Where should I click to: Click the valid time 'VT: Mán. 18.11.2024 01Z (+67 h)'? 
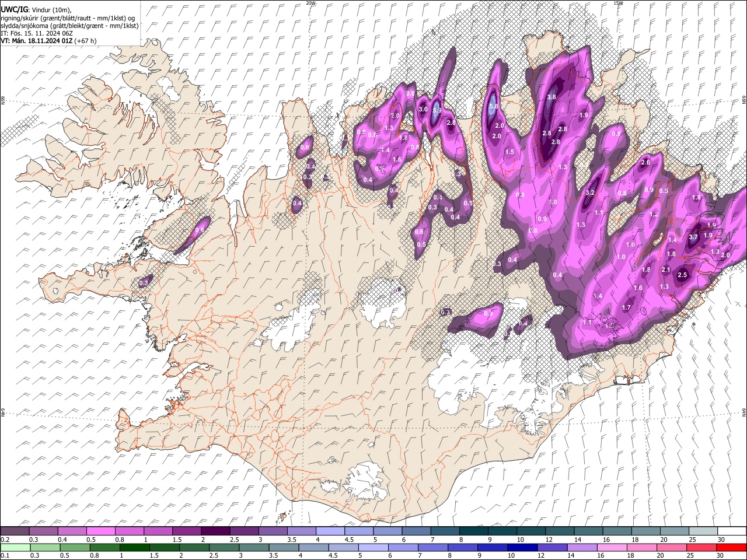point(49,41)
